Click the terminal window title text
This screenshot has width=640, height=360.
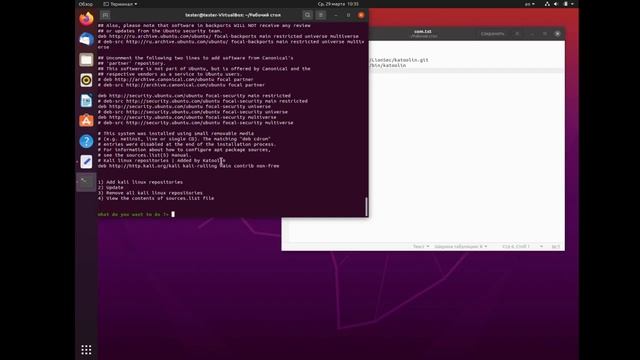[x=233, y=15]
